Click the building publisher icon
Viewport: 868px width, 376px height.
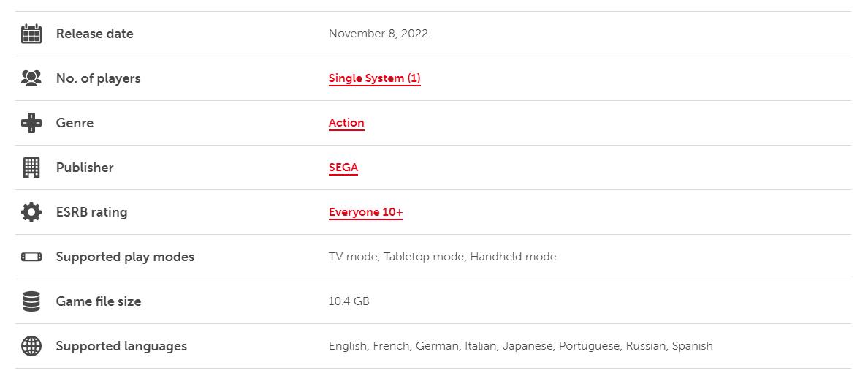[31, 168]
